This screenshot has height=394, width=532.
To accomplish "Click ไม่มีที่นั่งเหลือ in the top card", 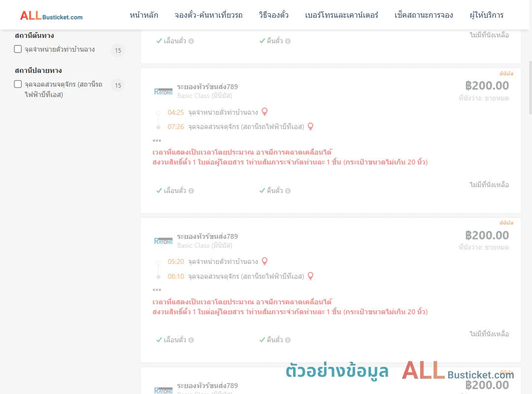I will (x=489, y=35).
